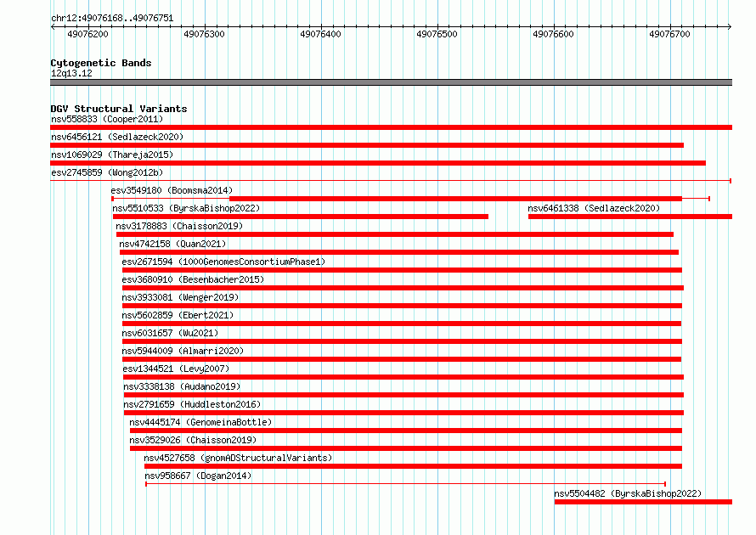Select the red bar for nsv5944009 (Almarri2020)
Image resolution: width=756 pixels, height=535 pixels.
pos(402,359)
